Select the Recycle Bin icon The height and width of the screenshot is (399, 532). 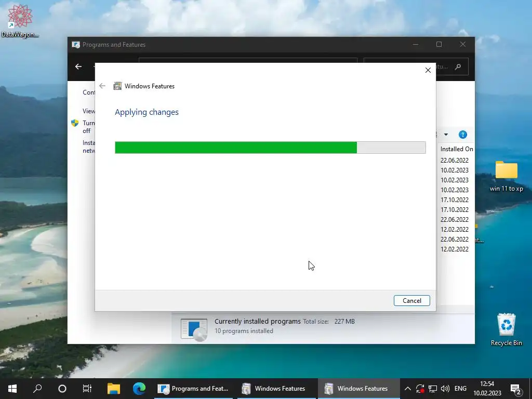tap(506, 330)
